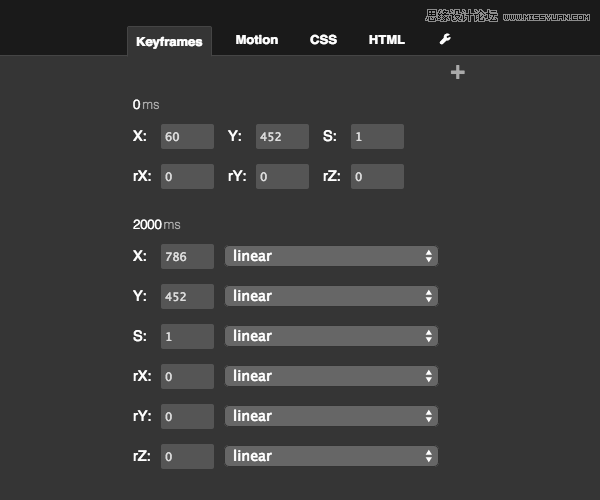Viewport: 600px width, 500px height.
Task: Focus X field with value 786
Action: [x=187, y=256]
